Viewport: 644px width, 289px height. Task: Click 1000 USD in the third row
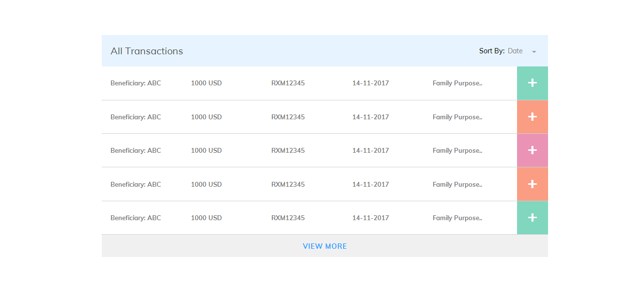[206, 150]
